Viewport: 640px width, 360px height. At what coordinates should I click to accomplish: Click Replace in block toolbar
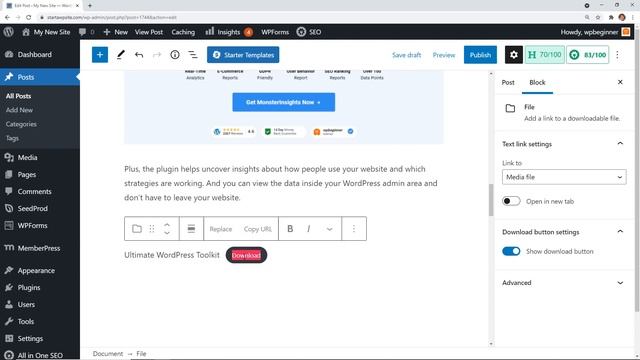click(221, 229)
